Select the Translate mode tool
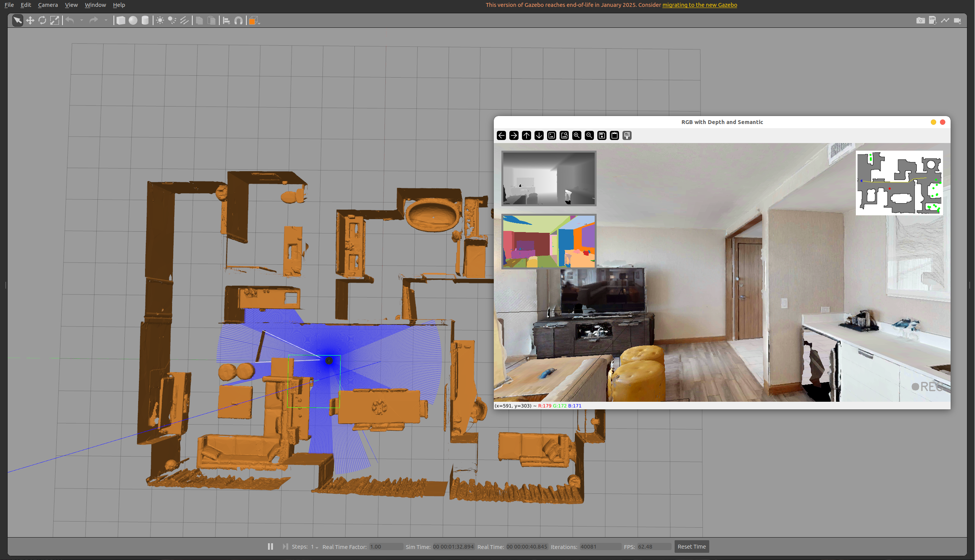975x560 pixels. coord(30,21)
